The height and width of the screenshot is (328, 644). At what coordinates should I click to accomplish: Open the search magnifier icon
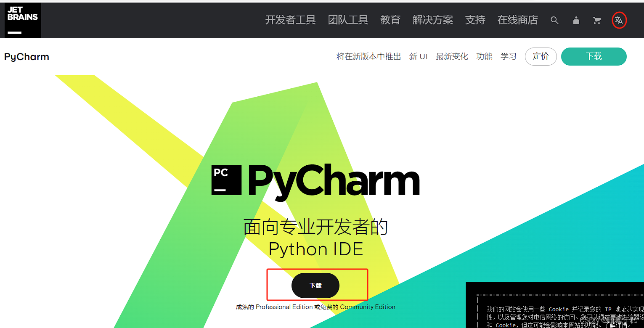pos(554,20)
